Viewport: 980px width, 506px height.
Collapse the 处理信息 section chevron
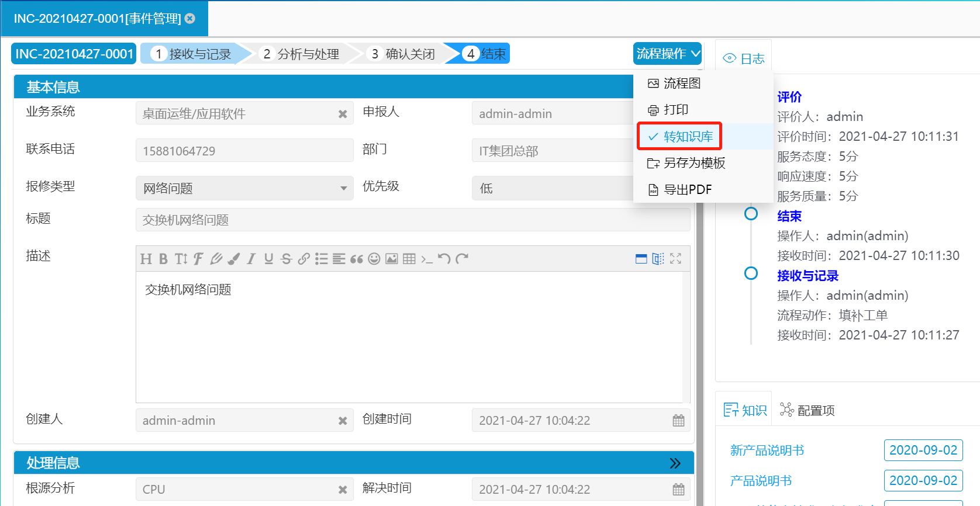[x=675, y=463]
